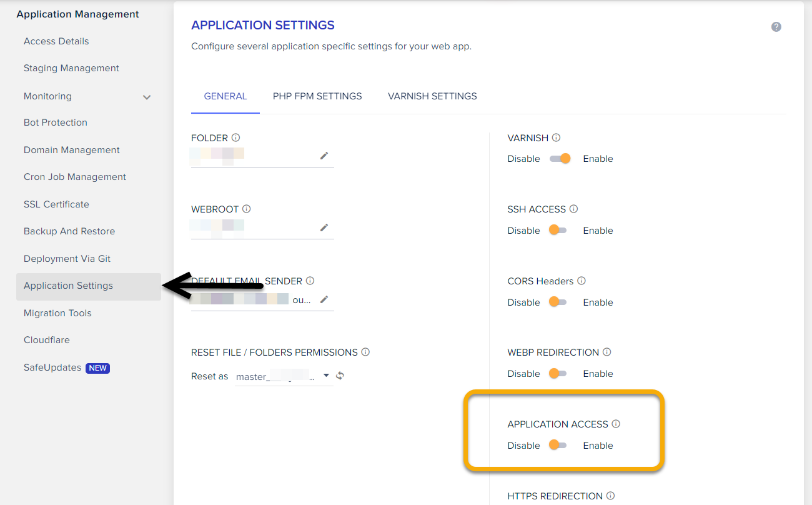Enable the SSH Access toggle
This screenshot has width=812, height=505.
click(557, 230)
